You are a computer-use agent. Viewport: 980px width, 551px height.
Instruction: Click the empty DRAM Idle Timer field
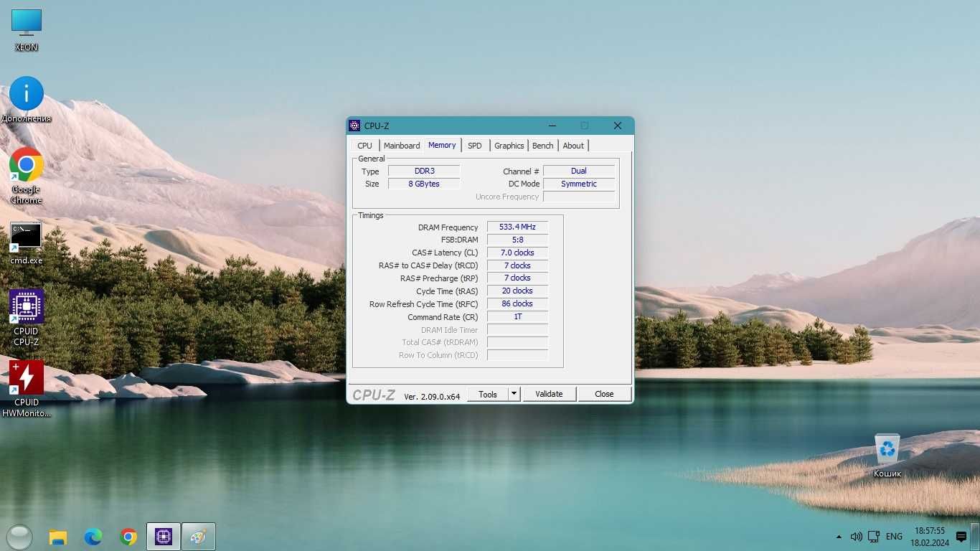[x=517, y=330]
